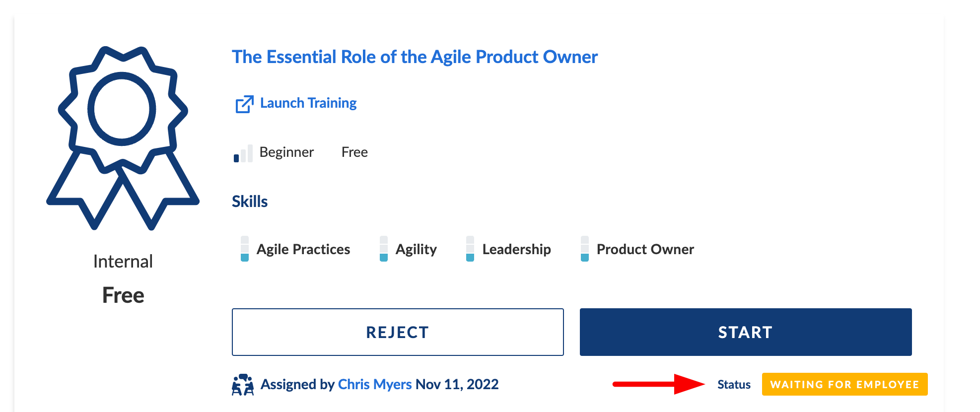Screen dimensions: 980x412
Task: Click the award ribbon badge icon
Action: pos(123,137)
